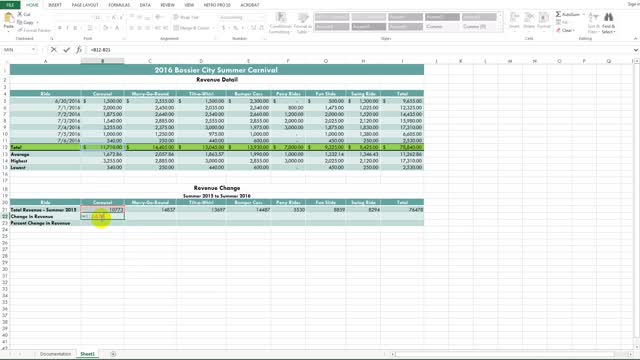The image size is (640, 360).
Task: Increase the font size
Action: (x=113, y=17)
